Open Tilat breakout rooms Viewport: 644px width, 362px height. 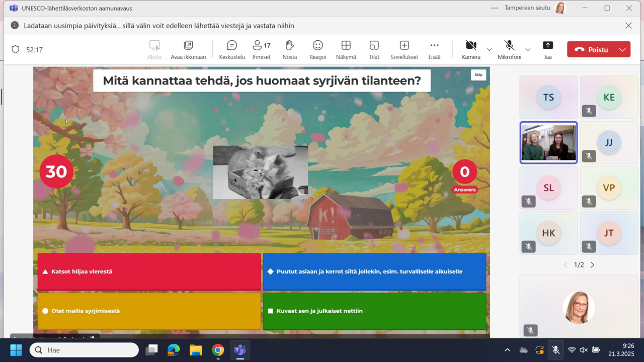click(x=374, y=50)
